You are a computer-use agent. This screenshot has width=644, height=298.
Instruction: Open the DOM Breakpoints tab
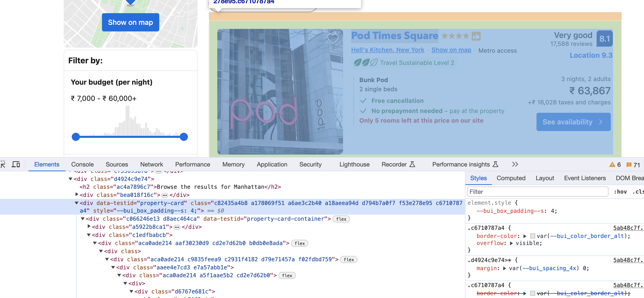(630, 178)
